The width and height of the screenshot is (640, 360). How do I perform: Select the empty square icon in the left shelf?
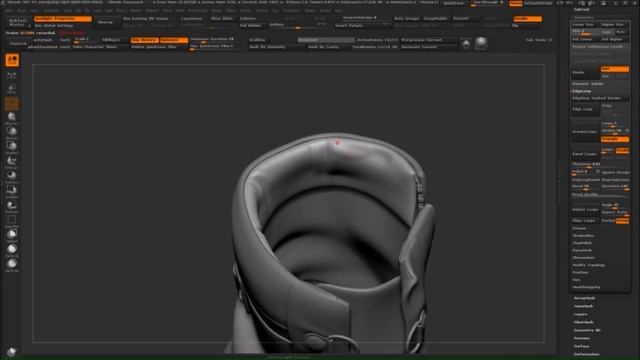pyautogui.click(x=12, y=221)
